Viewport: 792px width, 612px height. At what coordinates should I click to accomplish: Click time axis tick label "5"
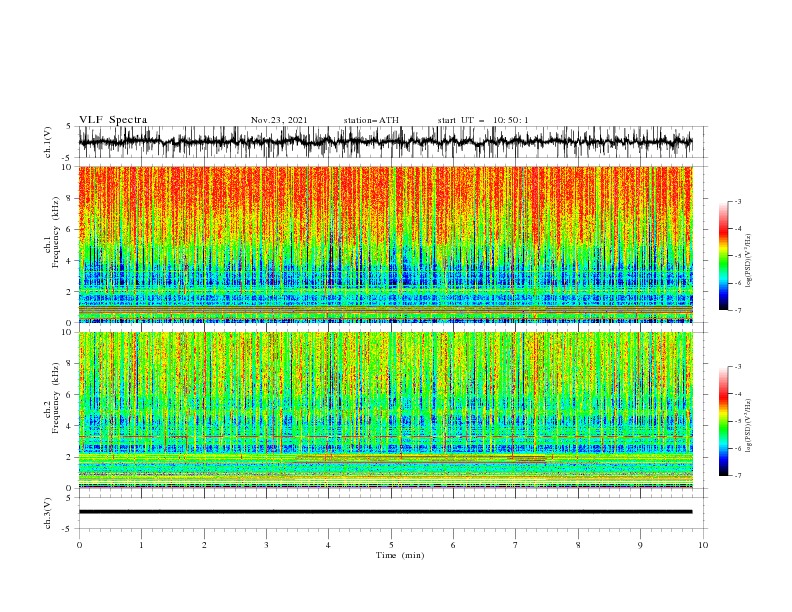(391, 545)
